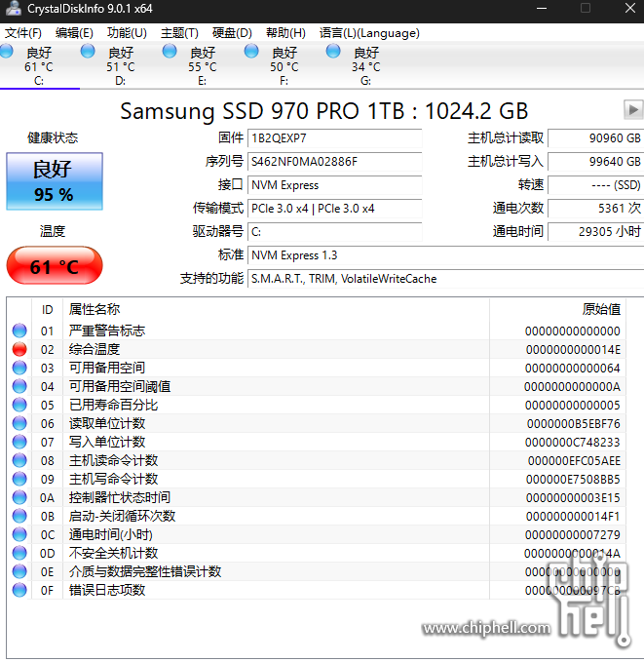Open the 帮助(H) menu
Screen dimensions: 644x662
click(285, 33)
